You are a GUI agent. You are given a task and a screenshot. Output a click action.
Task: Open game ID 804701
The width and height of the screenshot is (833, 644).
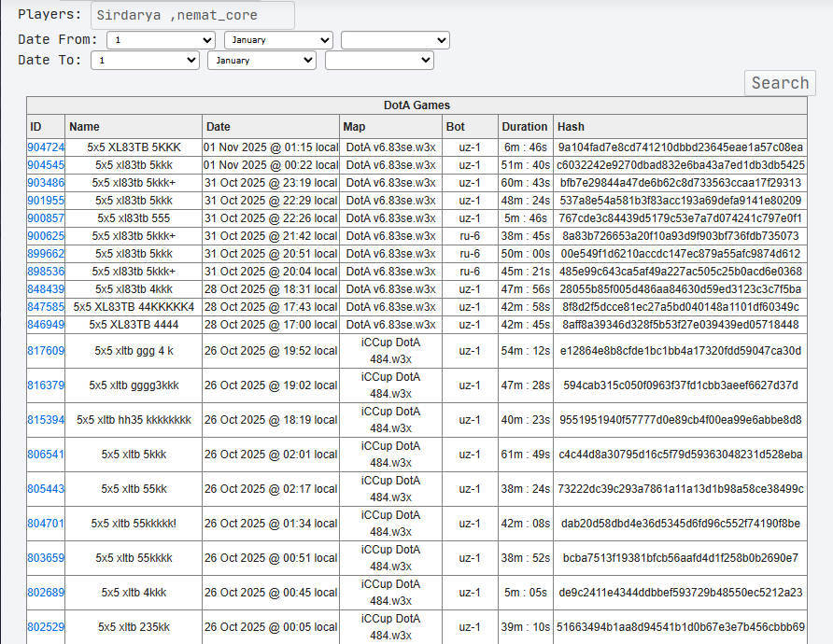46,524
